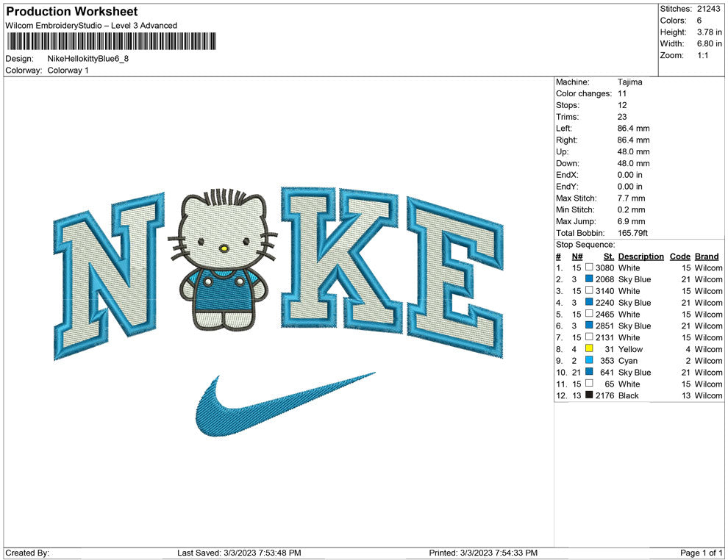
Task: Click the Brand column header
Action: tap(707, 256)
